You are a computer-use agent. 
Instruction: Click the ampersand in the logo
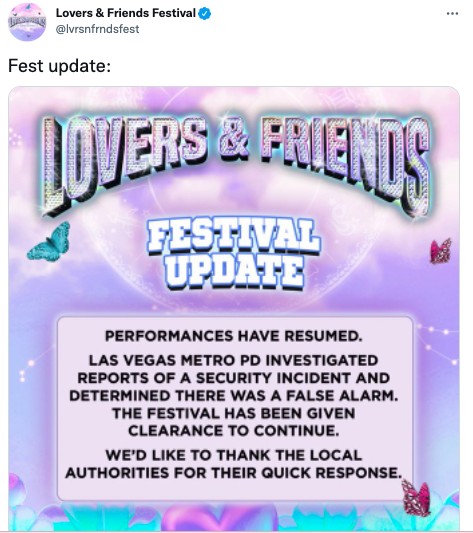coord(235,142)
